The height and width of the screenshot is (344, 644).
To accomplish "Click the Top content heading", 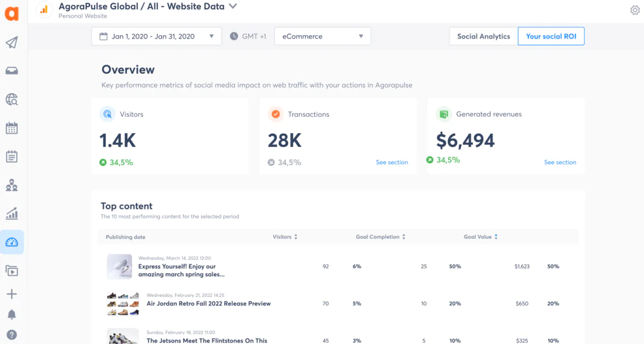I will coord(127,206).
